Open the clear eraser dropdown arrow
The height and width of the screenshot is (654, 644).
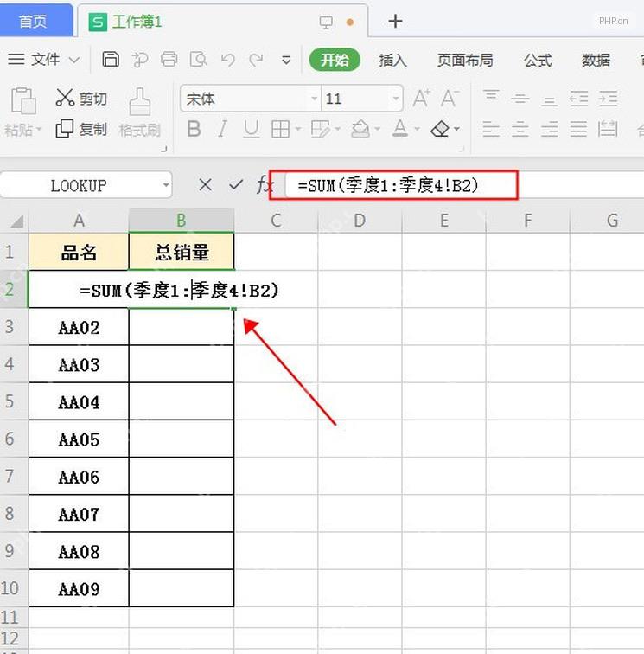pos(456,129)
